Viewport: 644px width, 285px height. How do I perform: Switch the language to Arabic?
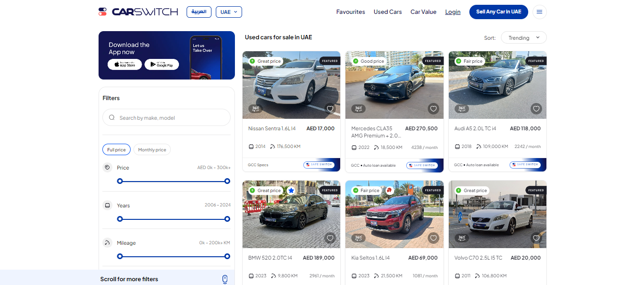tap(199, 12)
